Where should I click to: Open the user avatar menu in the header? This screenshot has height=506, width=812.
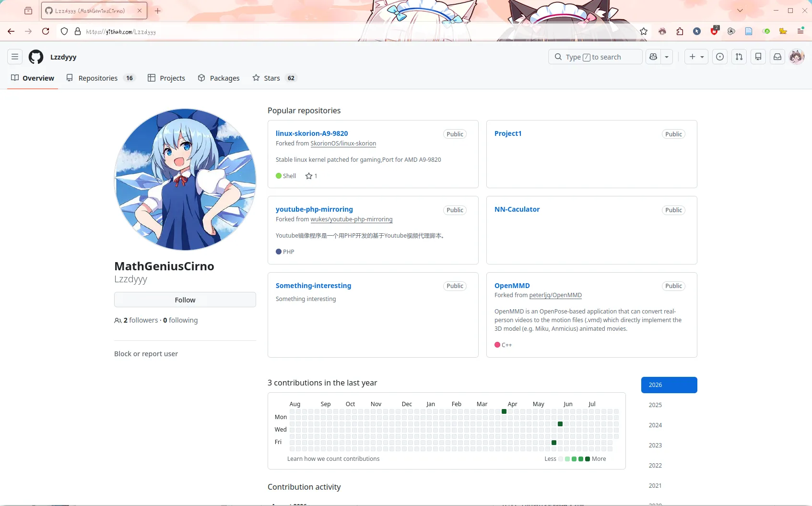point(797,57)
